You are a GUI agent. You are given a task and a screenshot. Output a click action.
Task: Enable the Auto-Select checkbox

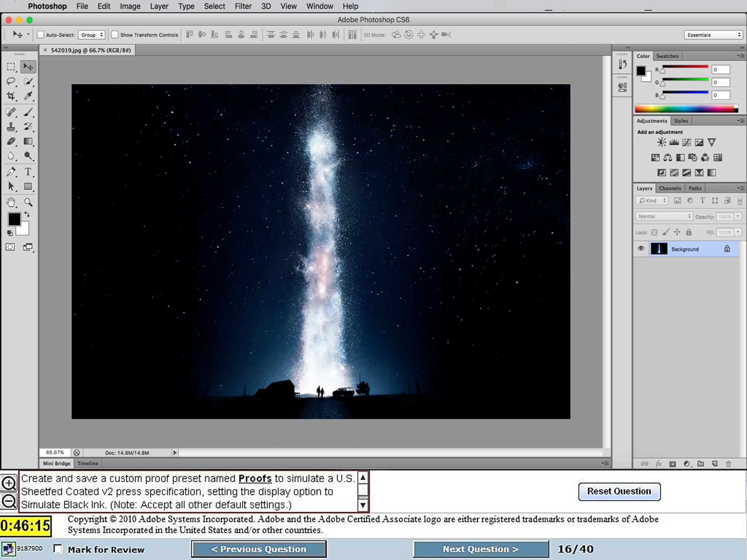41,35
